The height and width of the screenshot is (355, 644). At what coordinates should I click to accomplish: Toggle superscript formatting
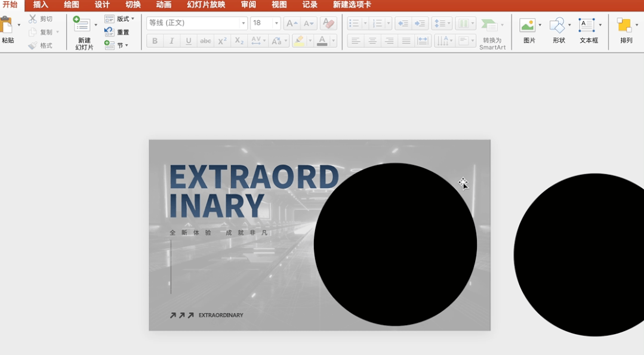point(222,41)
